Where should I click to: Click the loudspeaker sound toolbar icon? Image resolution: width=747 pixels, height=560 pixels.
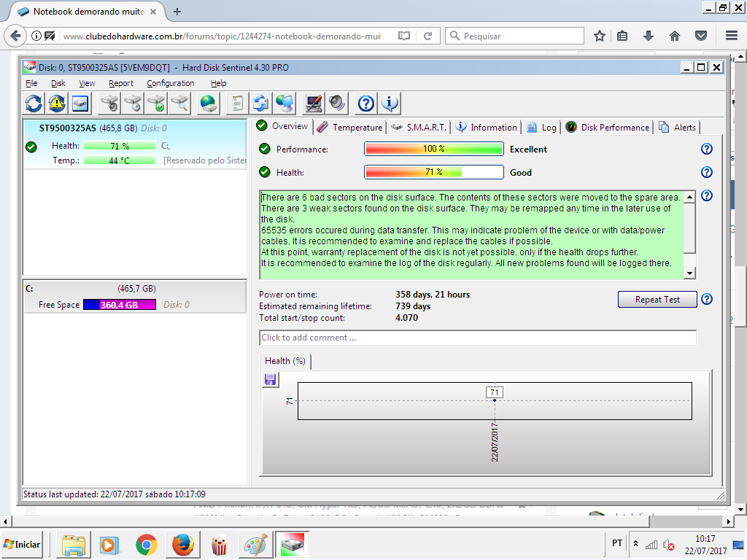(x=337, y=104)
